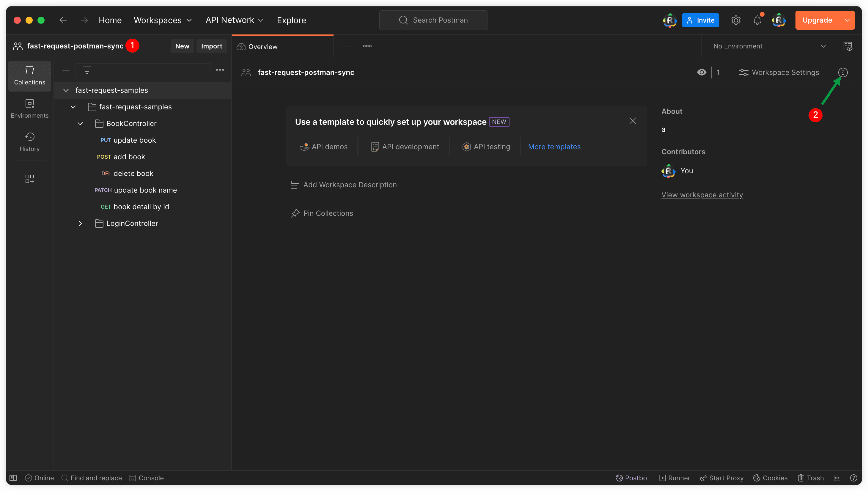Open the No Environment dropdown
This screenshot has height=491, width=868.
[769, 46]
